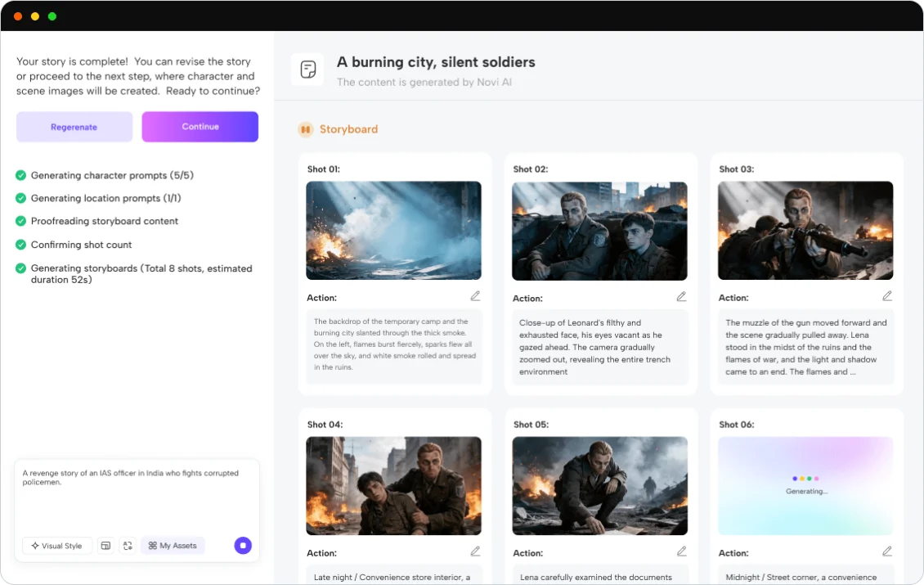This screenshot has width=924, height=585.
Task: Click 'Midnight / Street corner' action text
Action: tap(801, 578)
